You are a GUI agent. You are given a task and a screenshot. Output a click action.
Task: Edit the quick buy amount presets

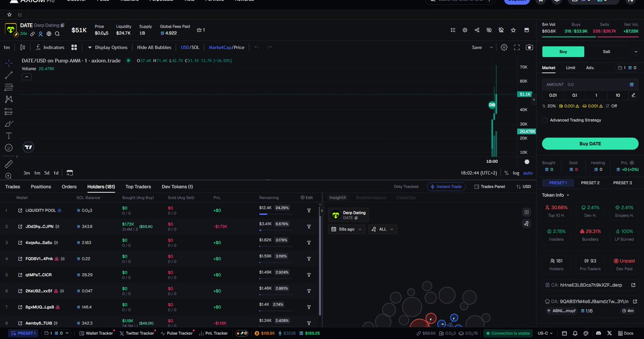(x=634, y=95)
